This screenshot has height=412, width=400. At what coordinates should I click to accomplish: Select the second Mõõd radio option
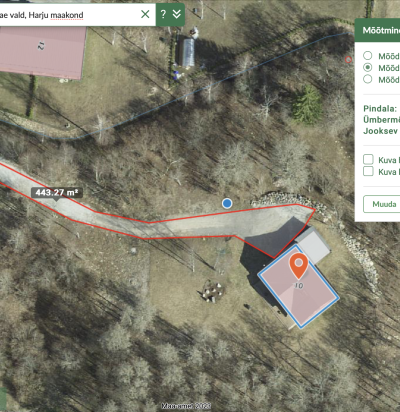coord(368,67)
